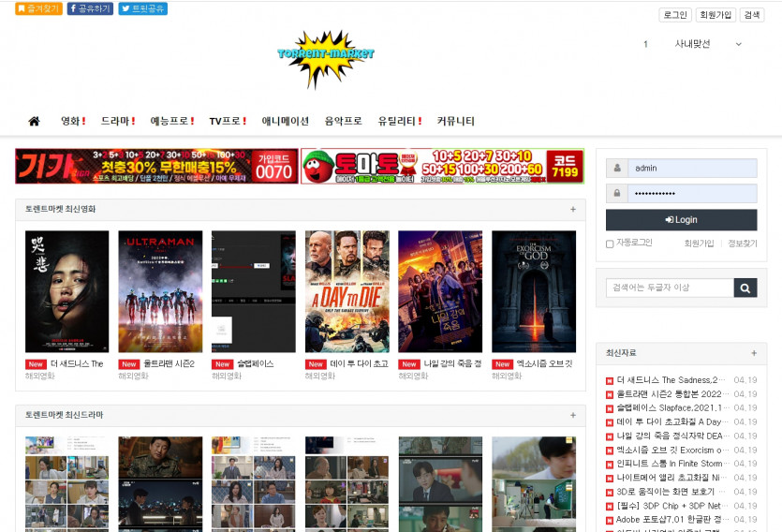Share page via Facebook 공유하기 button
This screenshot has height=532, width=782.
[90, 8]
